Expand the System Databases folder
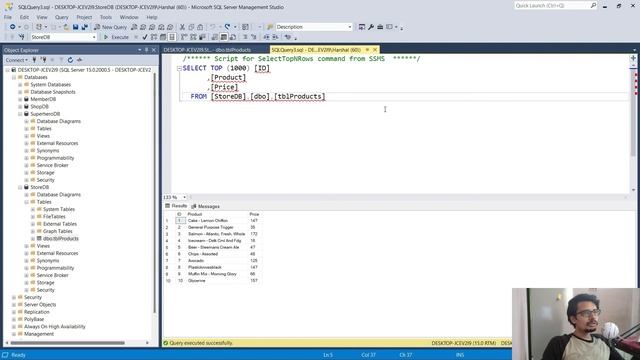The width and height of the screenshot is (640, 360). 20,84
